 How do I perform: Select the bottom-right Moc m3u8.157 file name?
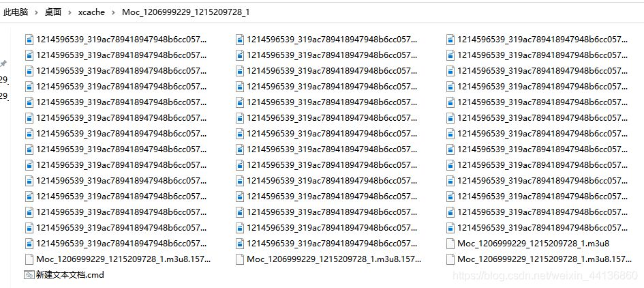542,259
